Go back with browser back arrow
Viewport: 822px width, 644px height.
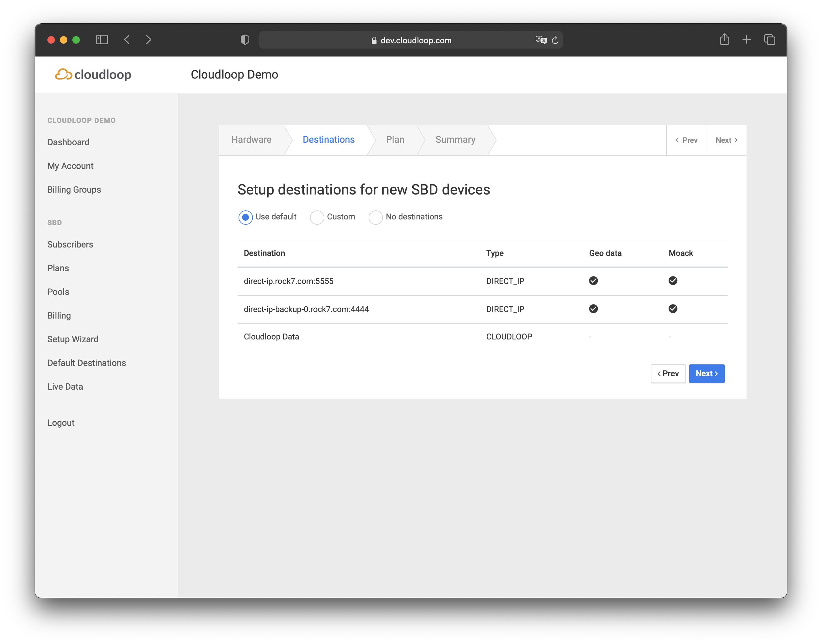point(127,40)
